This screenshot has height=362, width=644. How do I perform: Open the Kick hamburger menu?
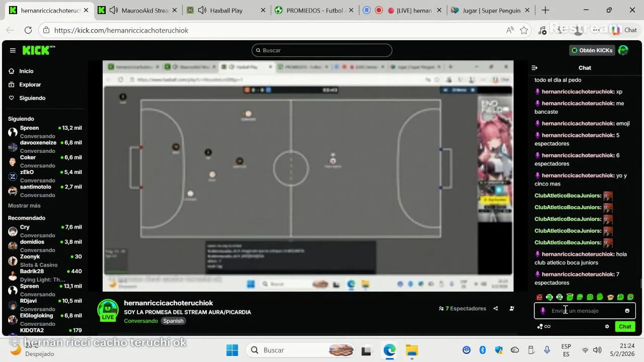tap(13, 50)
